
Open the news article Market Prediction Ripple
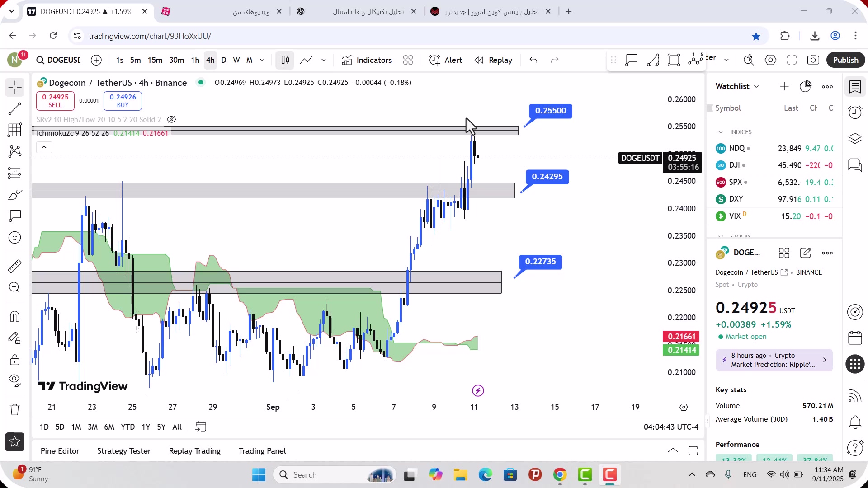(x=774, y=360)
